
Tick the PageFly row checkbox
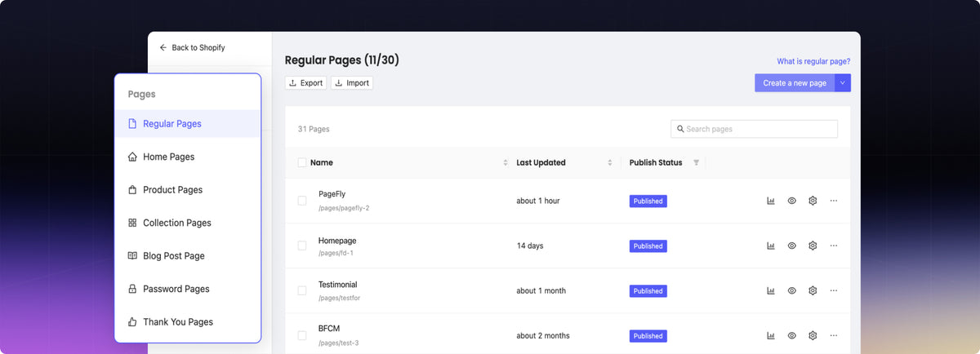click(302, 201)
